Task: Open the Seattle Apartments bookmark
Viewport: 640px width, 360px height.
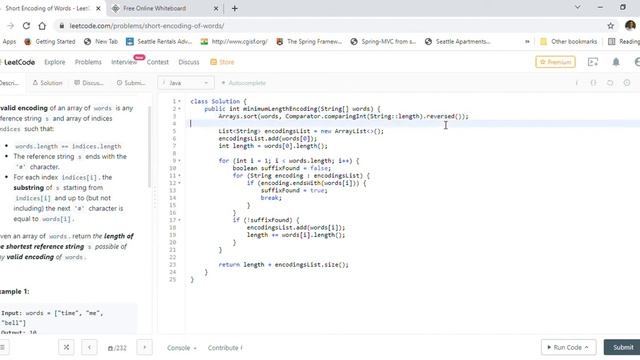Action: pyautogui.click(x=458, y=42)
